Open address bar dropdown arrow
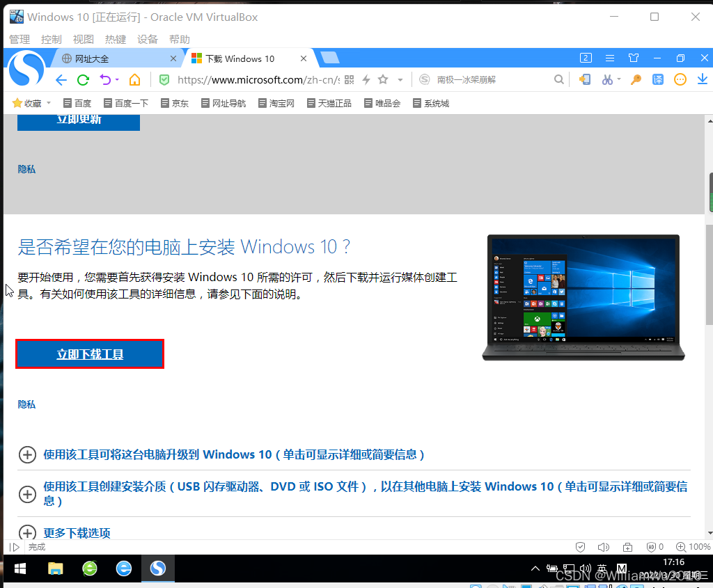 [400, 80]
